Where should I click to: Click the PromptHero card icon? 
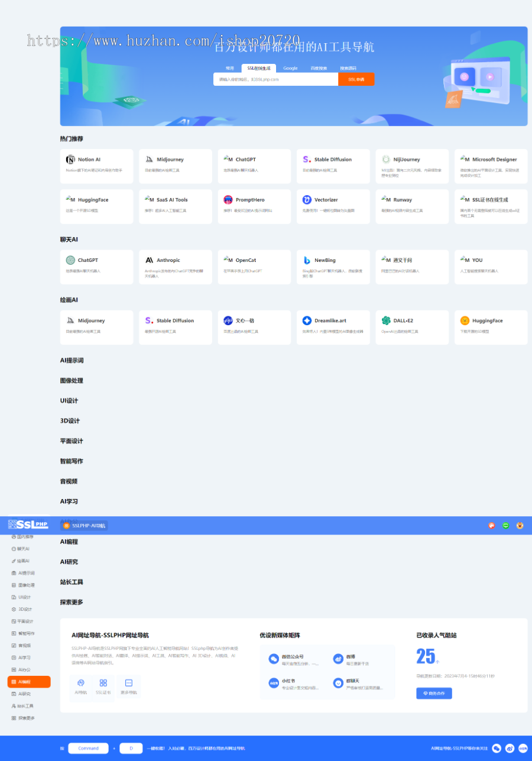pos(228,200)
